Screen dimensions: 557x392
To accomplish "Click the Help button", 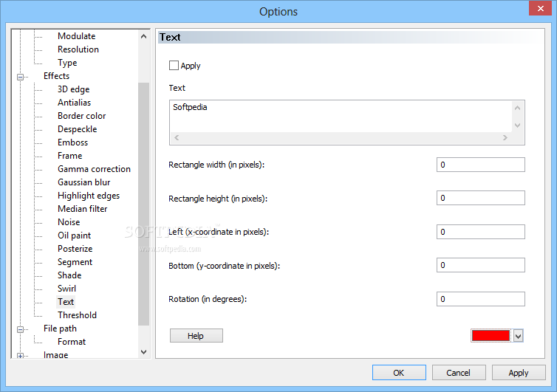I will [x=196, y=336].
